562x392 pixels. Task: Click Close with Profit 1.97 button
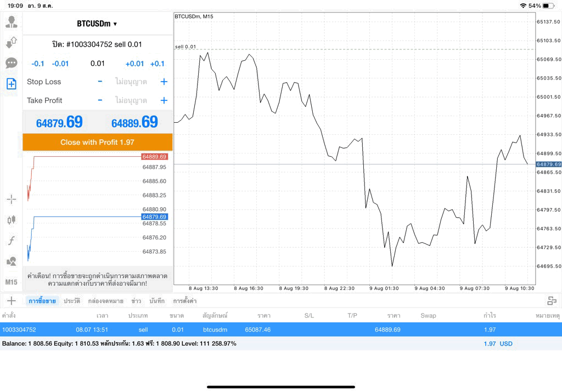click(98, 142)
